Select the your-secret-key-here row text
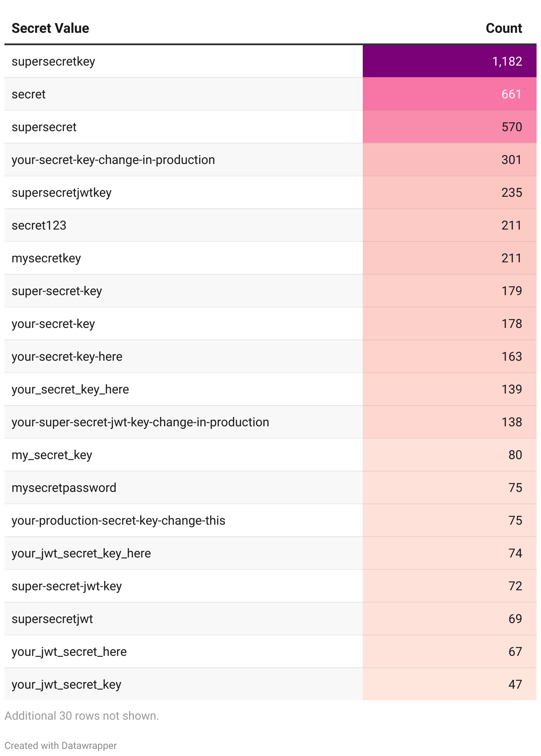 coord(67,357)
